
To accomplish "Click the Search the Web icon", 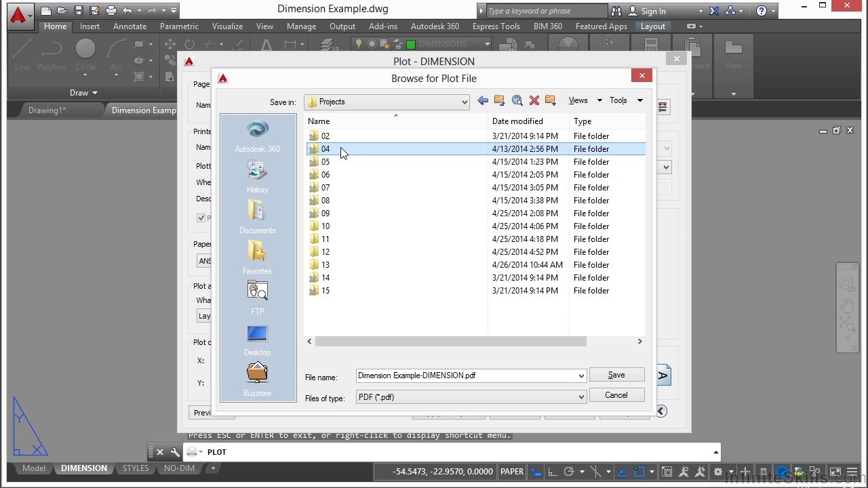I will click(x=517, y=100).
